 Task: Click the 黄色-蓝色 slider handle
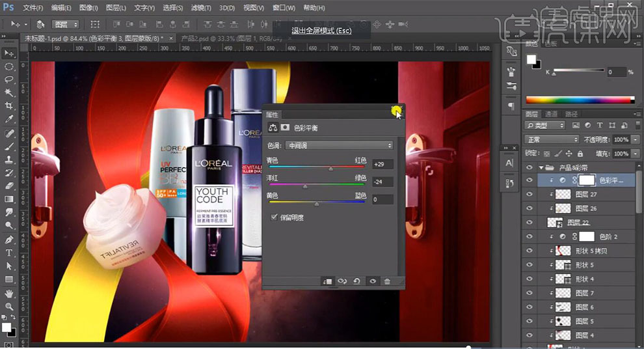[317, 204]
